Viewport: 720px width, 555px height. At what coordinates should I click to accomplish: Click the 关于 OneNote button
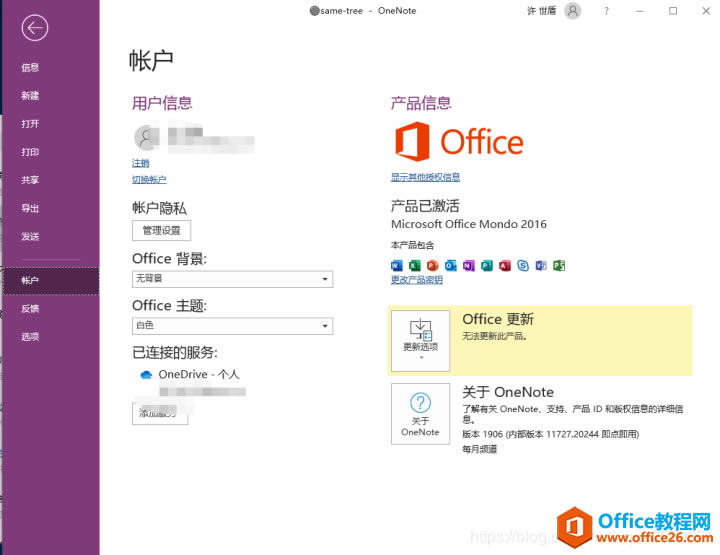pos(420,414)
